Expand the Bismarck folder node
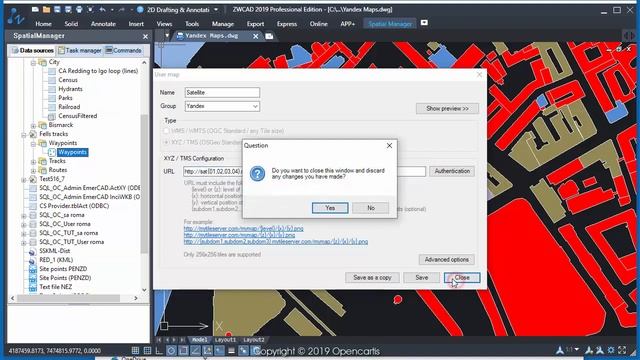 (33, 125)
